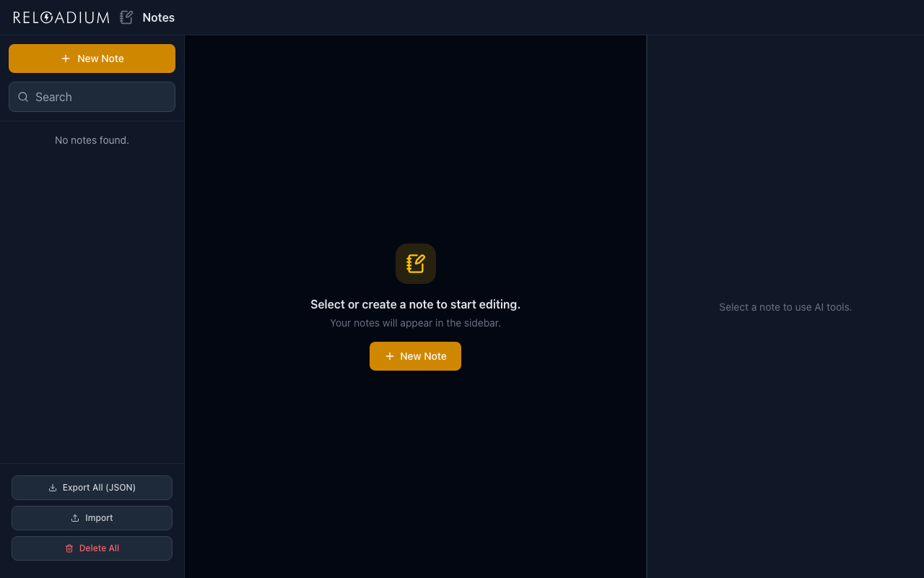This screenshot has width=924, height=578.
Task: Click the "No notes found." message
Action: [x=92, y=140]
